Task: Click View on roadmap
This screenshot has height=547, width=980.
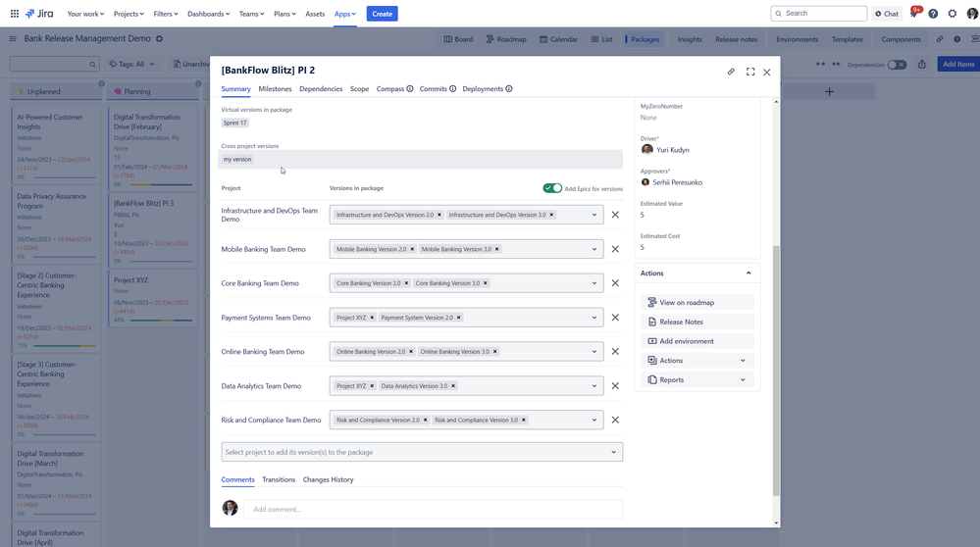Action: point(697,302)
